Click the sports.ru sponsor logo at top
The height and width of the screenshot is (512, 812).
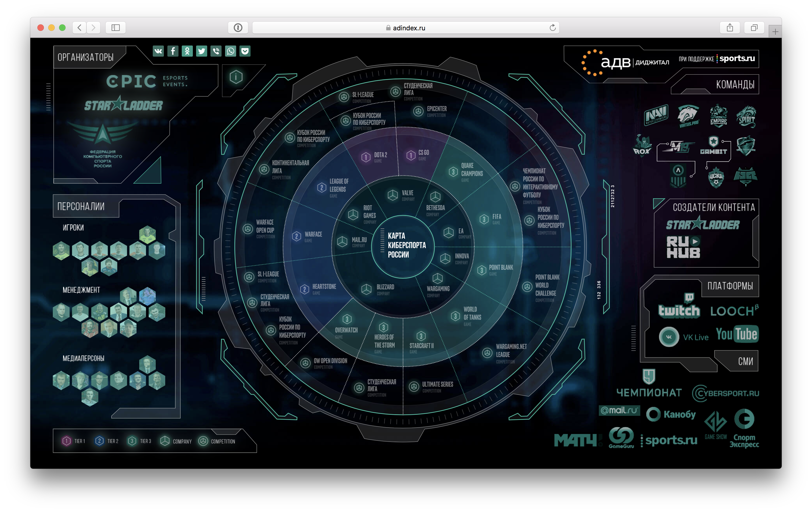735,59
